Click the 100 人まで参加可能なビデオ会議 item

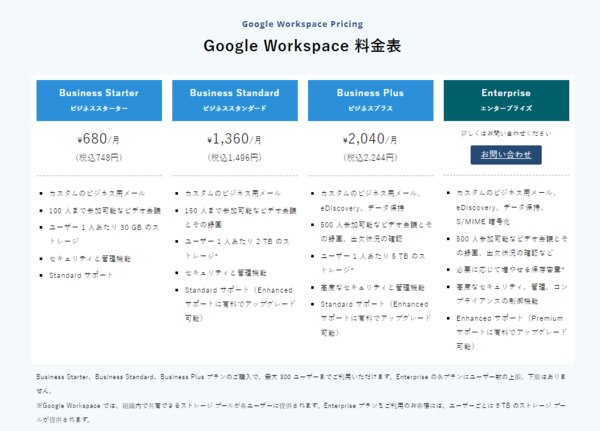tap(104, 211)
